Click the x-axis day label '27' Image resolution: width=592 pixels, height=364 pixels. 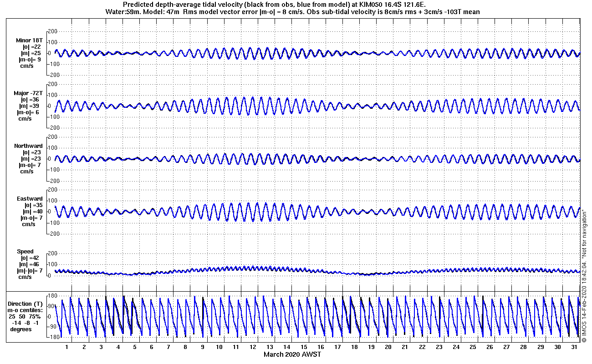(x=507, y=347)
